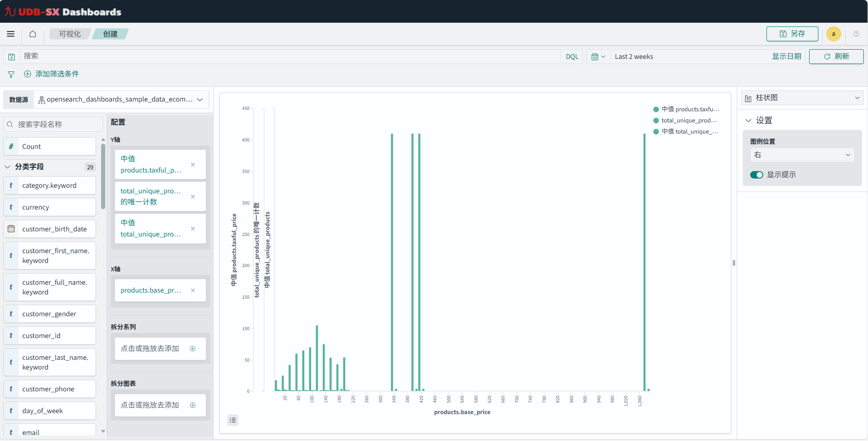Click the refresh button
868x441 pixels.
pyautogui.click(x=836, y=57)
